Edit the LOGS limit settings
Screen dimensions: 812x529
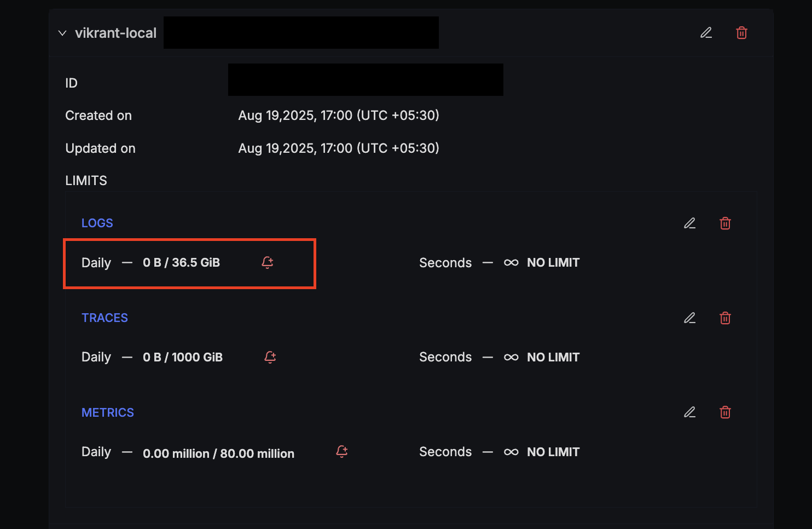[689, 223]
